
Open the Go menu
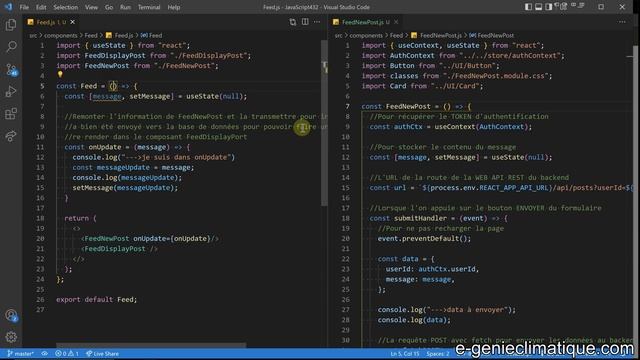pos(109,7)
